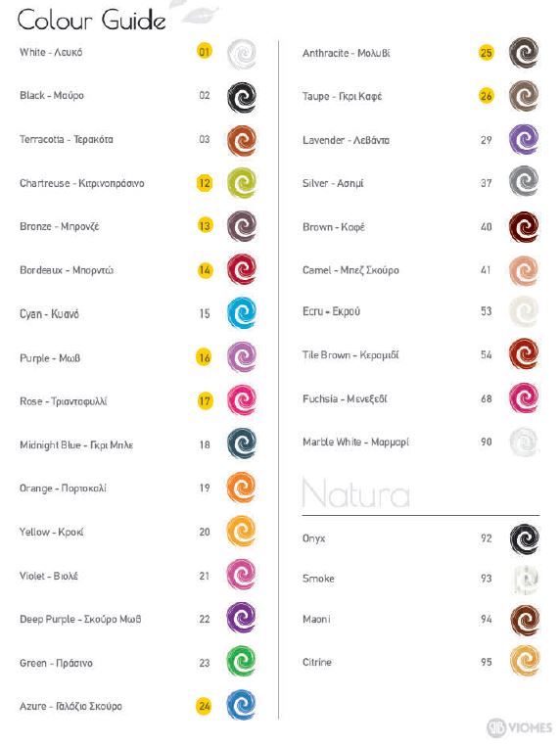
Task: Click the Smoke marble swirl swatch
Action: (525, 580)
